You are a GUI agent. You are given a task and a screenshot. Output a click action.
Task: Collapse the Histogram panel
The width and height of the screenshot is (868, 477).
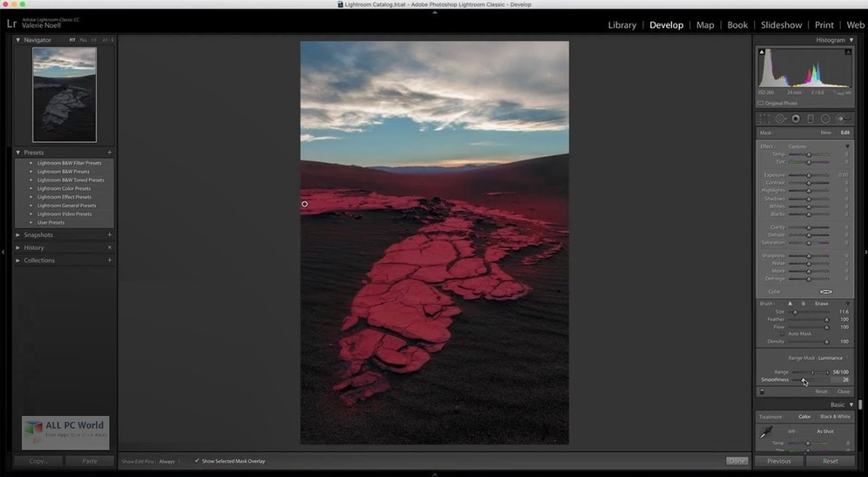851,40
